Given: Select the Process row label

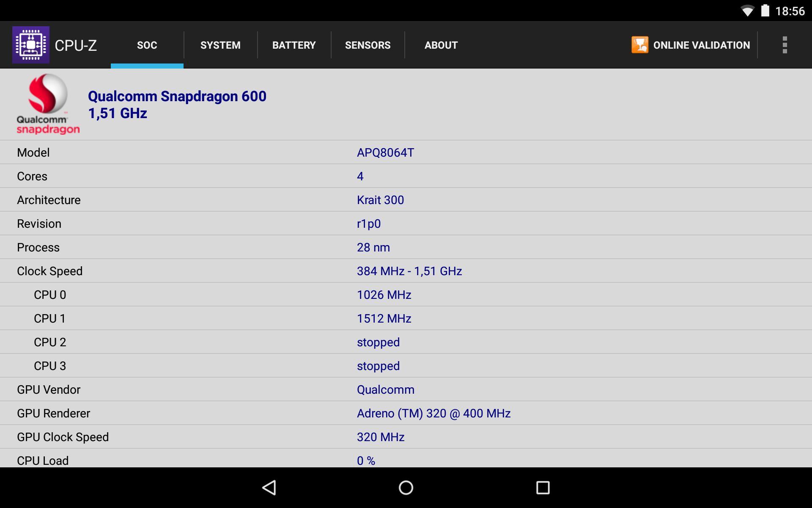Looking at the screenshot, I should [38, 247].
